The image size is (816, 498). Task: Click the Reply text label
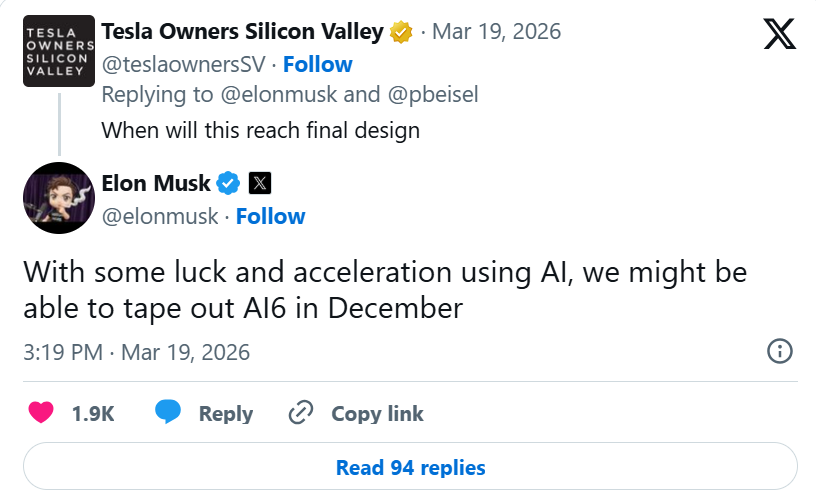coord(226,413)
